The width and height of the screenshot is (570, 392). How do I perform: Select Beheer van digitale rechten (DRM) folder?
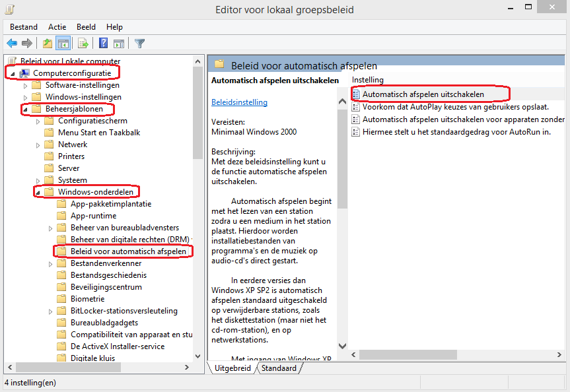(129, 240)
